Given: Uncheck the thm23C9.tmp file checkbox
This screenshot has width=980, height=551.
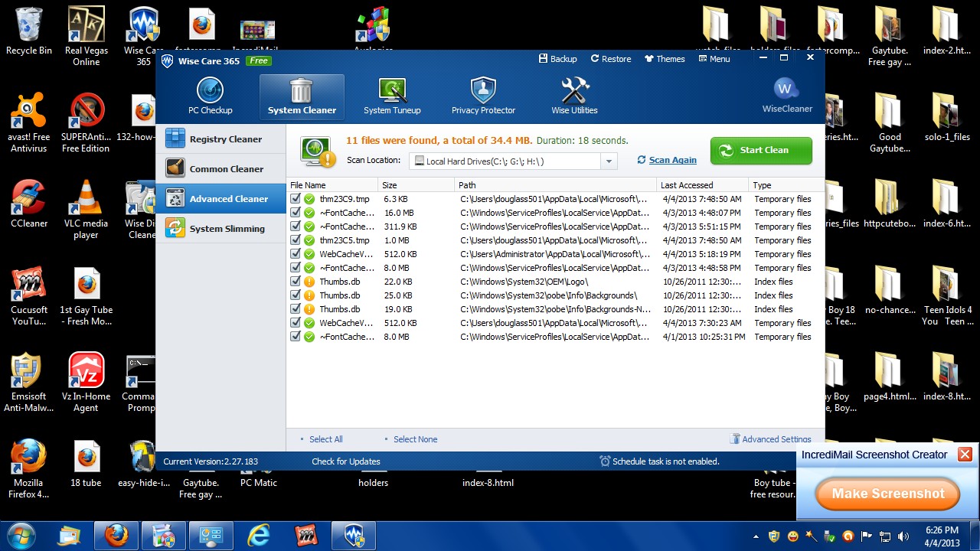Looking at the screenshot, I should tap(296, 199).
